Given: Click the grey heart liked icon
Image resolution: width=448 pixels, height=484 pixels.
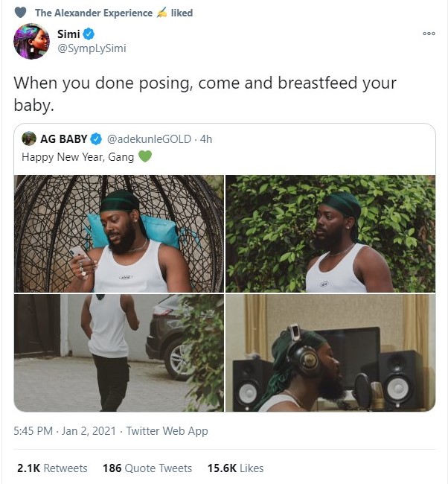Looking at the screenshot, I should 21,13.
